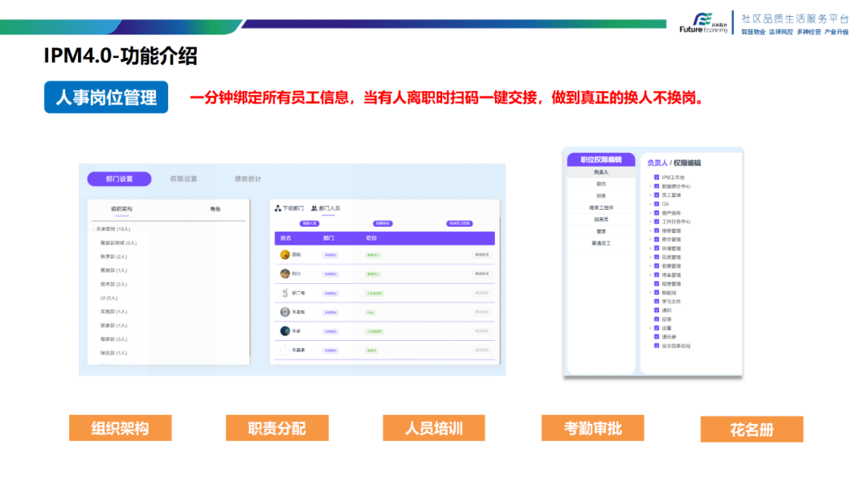The image size is (868, 489).
Task: Click the 下级部门 hierarchy icon
Action: coord(277,208)
